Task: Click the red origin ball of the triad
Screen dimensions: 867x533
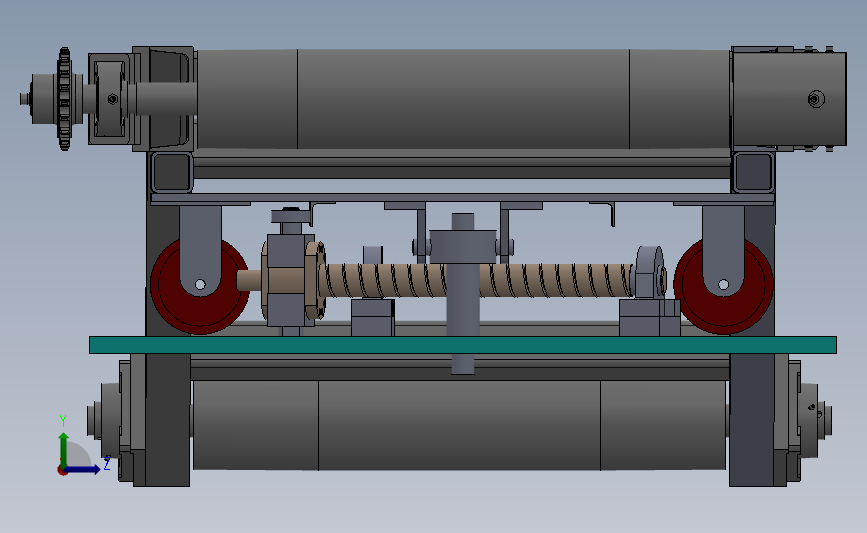Action: [62, 471]
